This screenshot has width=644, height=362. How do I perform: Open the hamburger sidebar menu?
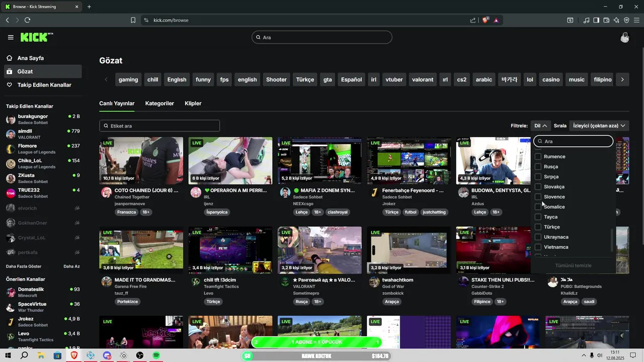[x=11, y=37]
